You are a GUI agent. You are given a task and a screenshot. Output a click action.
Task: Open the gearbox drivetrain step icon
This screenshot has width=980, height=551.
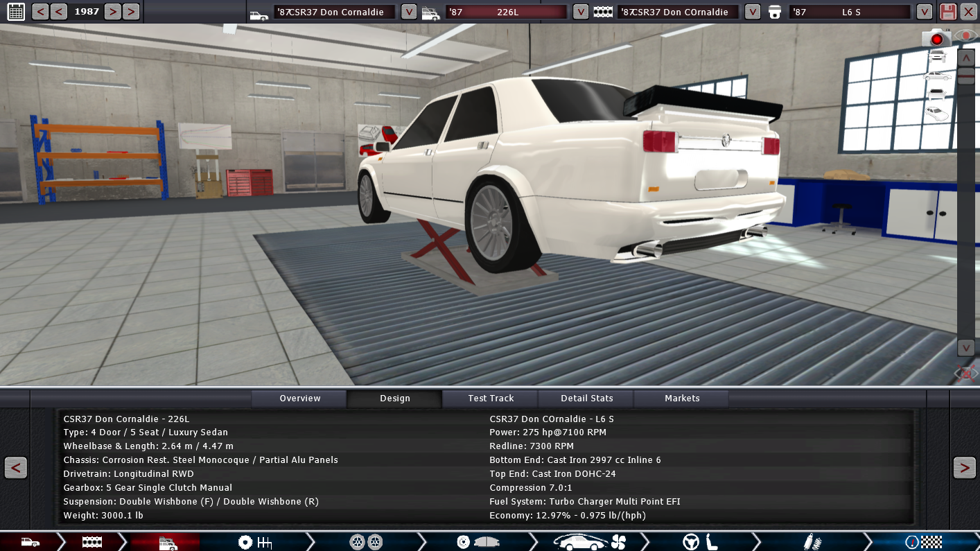(x=254, y=542)
